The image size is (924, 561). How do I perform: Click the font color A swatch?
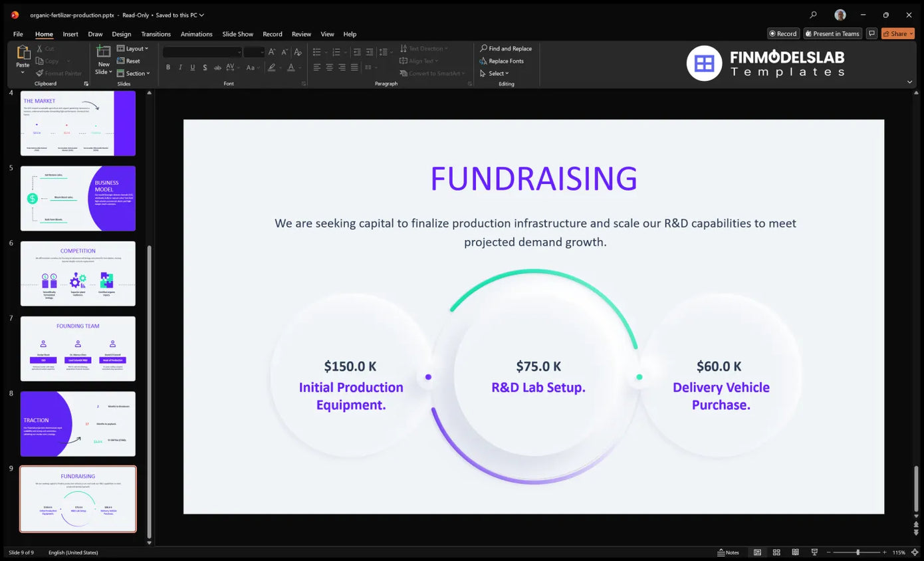point(290,67)
